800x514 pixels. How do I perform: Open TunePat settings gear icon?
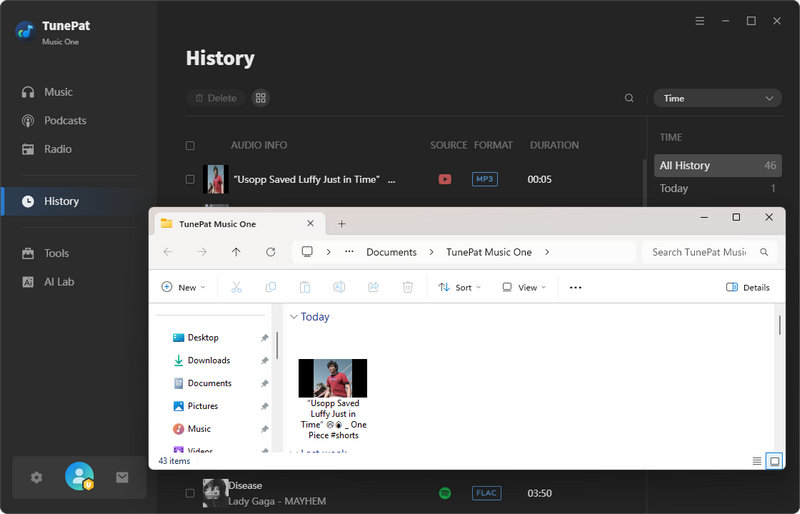pyautogui.click(x=36, y=478)
